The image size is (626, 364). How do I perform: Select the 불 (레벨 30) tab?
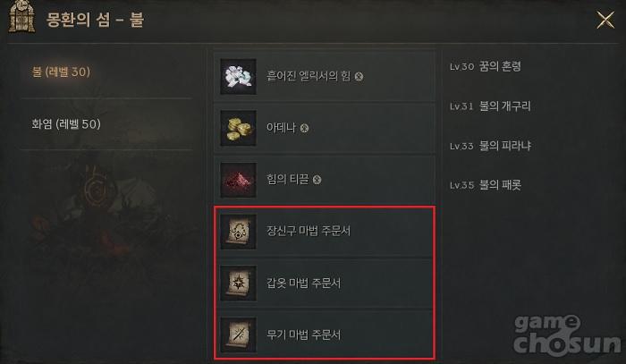(x=61, y=72)
